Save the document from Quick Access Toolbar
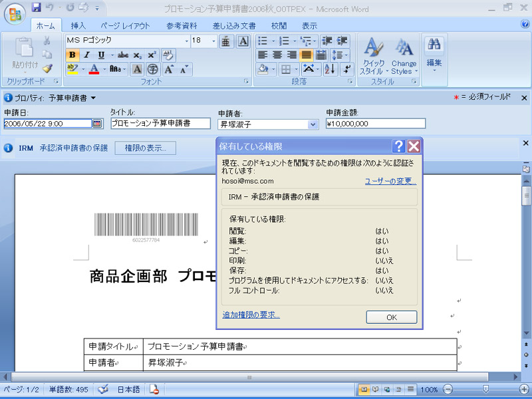The height and width of the screenshot is (399, 532). tap(37, 7)
